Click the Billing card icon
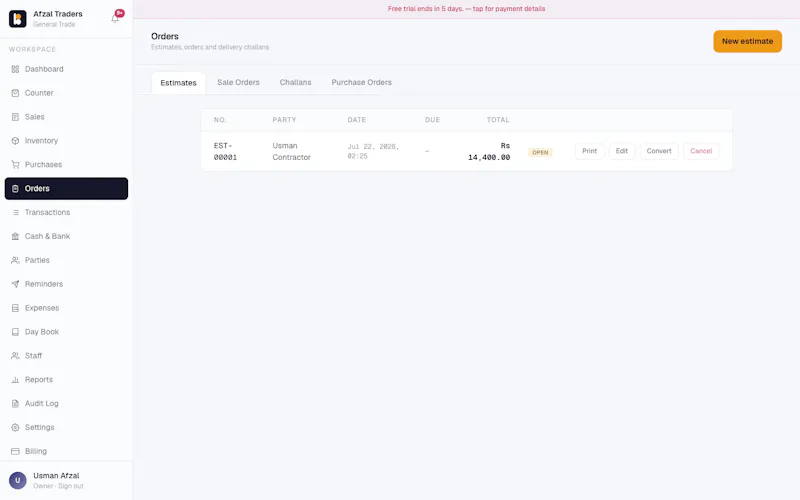This screenshot has width=800, height=500. (x=15, y=451)
